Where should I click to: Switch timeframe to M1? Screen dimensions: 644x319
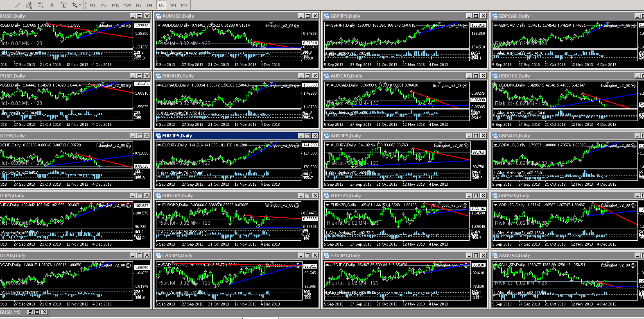pyautogui.click(x=93, y=5)
